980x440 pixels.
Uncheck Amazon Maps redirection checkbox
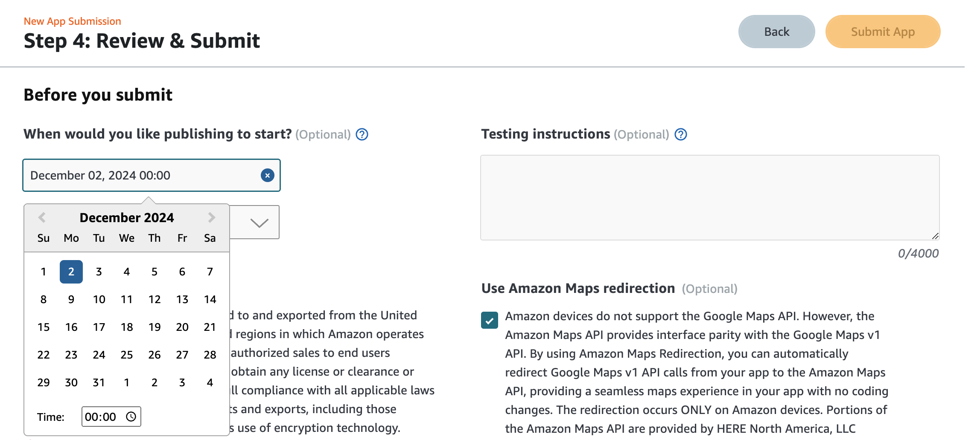pos(490,320)
